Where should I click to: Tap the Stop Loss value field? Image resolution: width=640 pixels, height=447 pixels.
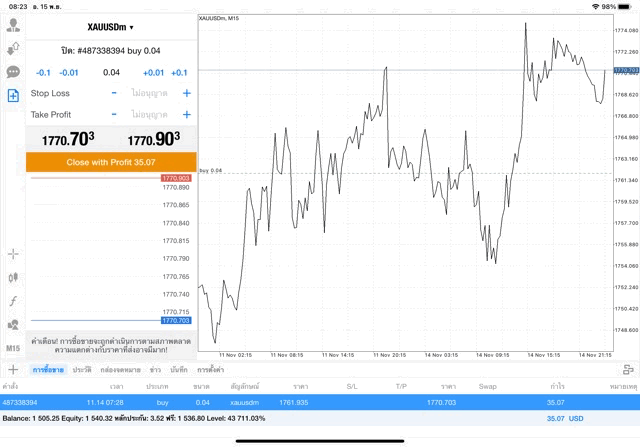[x=149, y=93]
